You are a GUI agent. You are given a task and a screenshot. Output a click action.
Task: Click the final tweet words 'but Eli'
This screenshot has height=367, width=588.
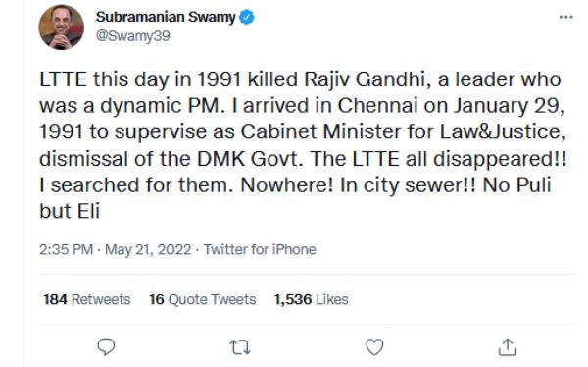70,211
